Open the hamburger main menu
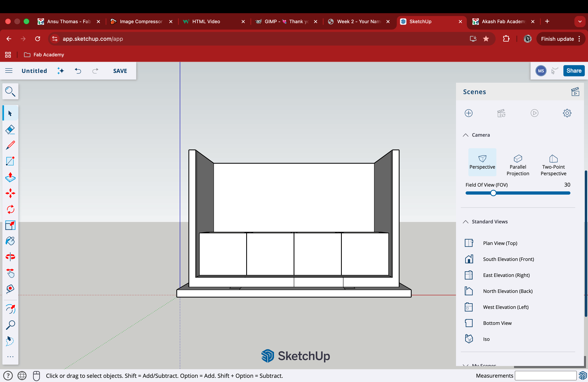 click(x=9, y=71)
